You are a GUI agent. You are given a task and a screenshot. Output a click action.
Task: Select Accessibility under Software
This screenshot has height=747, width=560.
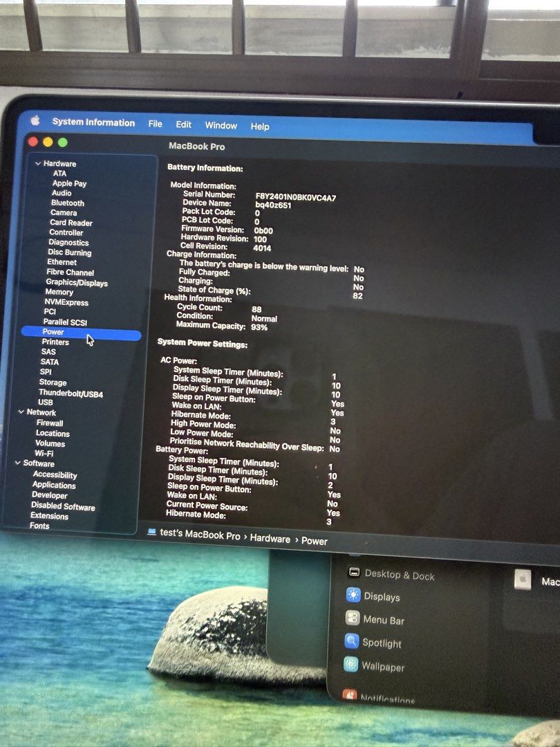[x=55, y=475]
